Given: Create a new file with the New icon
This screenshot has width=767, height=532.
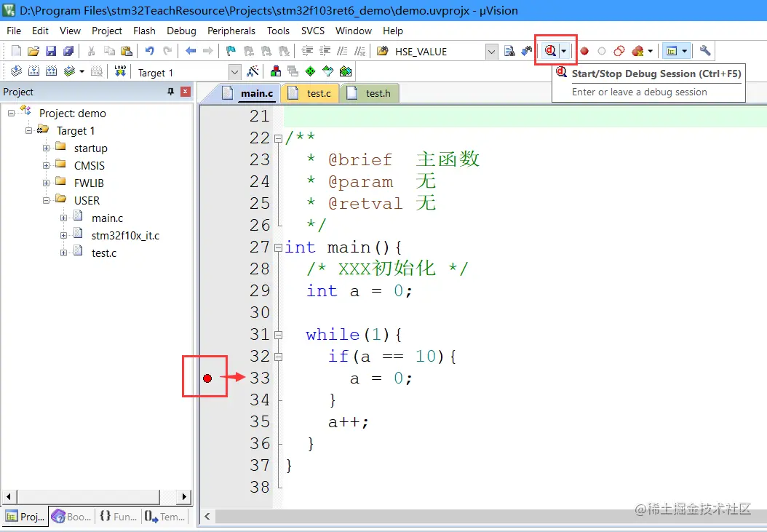Looking at the screenshot, I should [16, 51].
